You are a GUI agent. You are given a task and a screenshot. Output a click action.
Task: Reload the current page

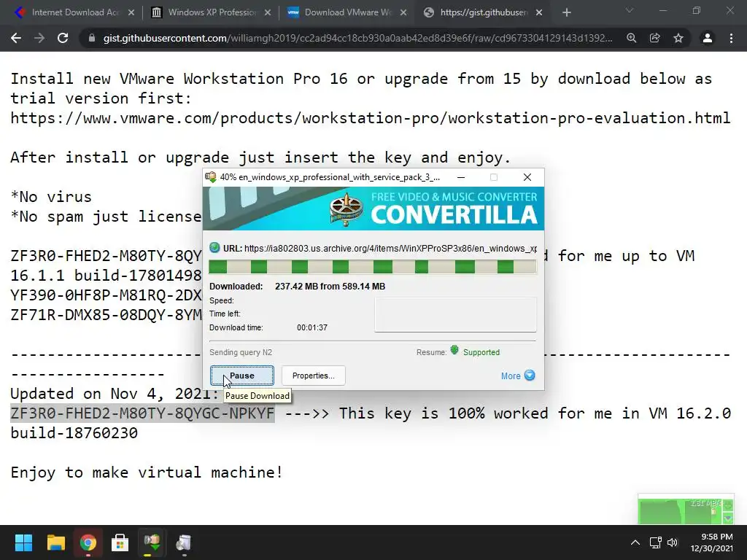click(63, 38)
